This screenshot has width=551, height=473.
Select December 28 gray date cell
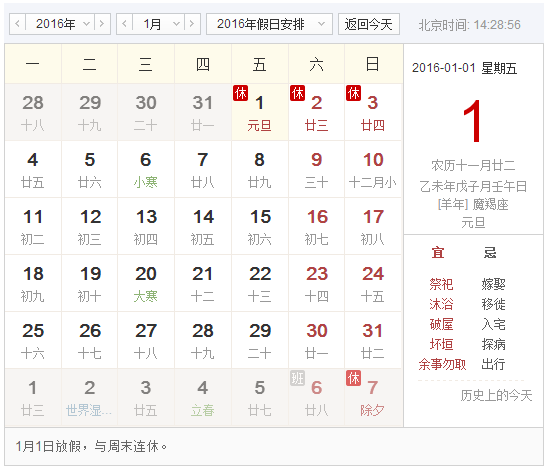tap(33, 112)
